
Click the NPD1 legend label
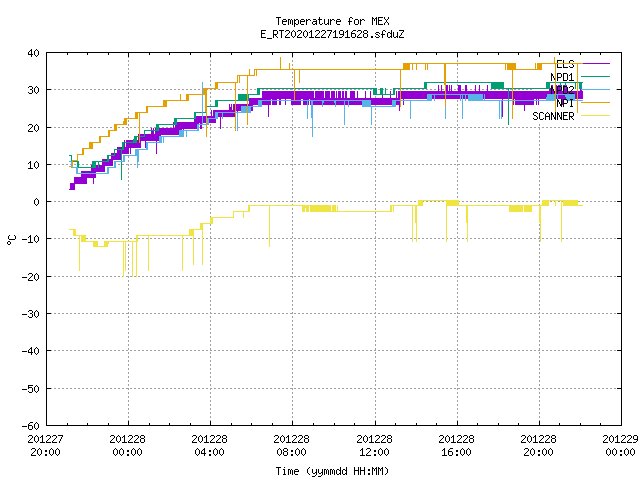[x=562, y=77]
